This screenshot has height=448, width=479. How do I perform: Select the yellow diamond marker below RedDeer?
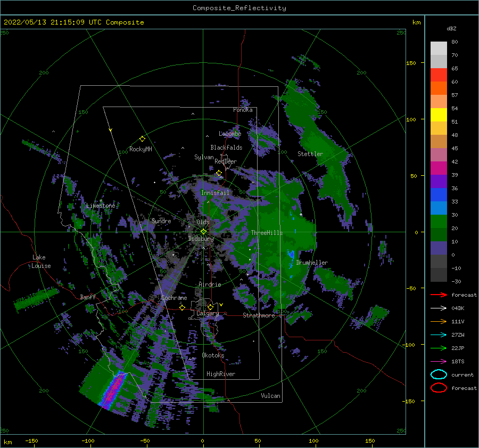219,173
